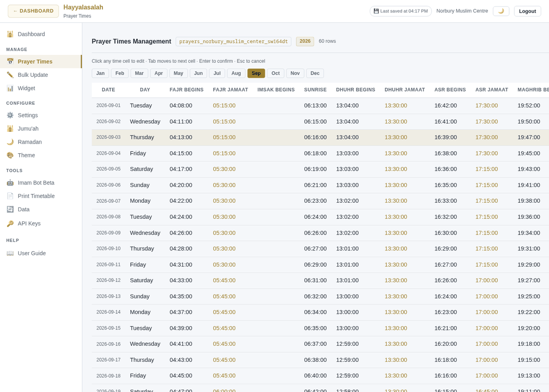Select the Oct month tab
The image size is (549, 392).
click(x=275, y=73)
